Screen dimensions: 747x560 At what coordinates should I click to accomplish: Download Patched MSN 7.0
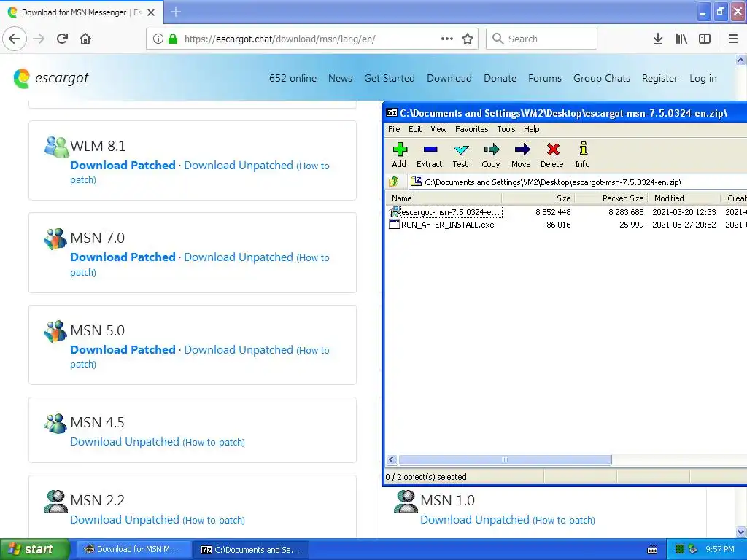tap(123, 257)
